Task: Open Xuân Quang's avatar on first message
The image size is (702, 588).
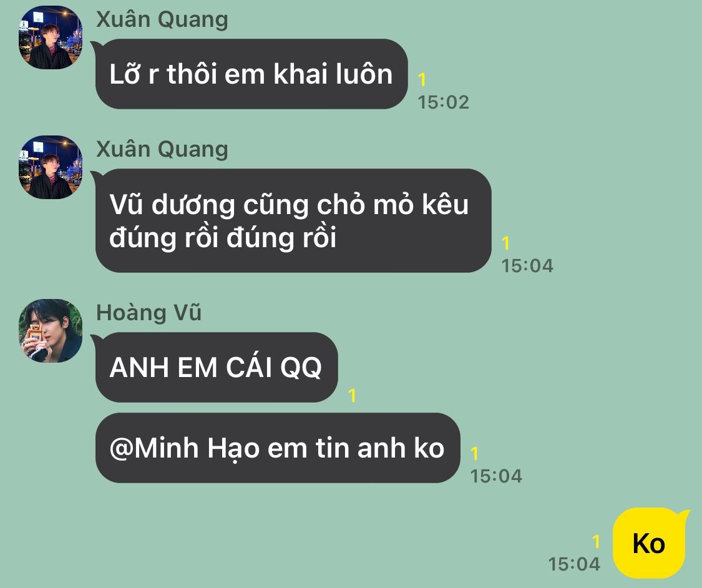Action: tap(50, 37)
